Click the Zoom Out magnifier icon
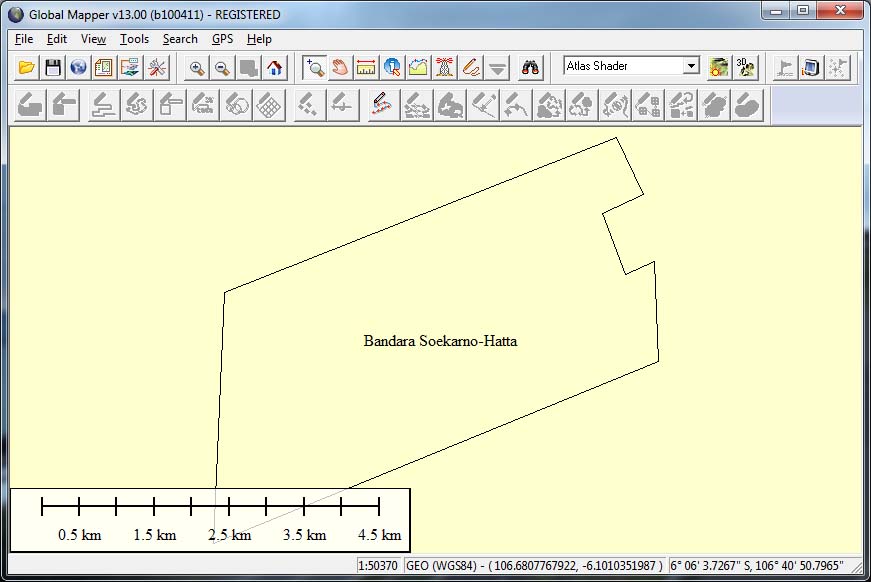The width and height of the screenshot is (871, 582). pos(222,68)
